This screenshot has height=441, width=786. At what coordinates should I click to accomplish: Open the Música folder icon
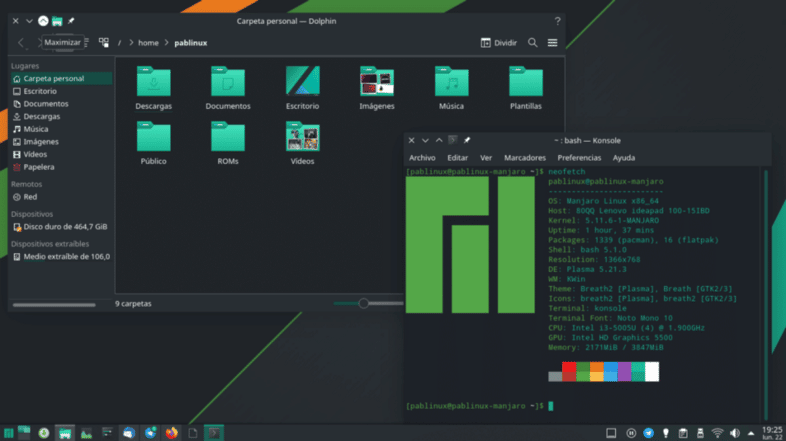[451, 81]
